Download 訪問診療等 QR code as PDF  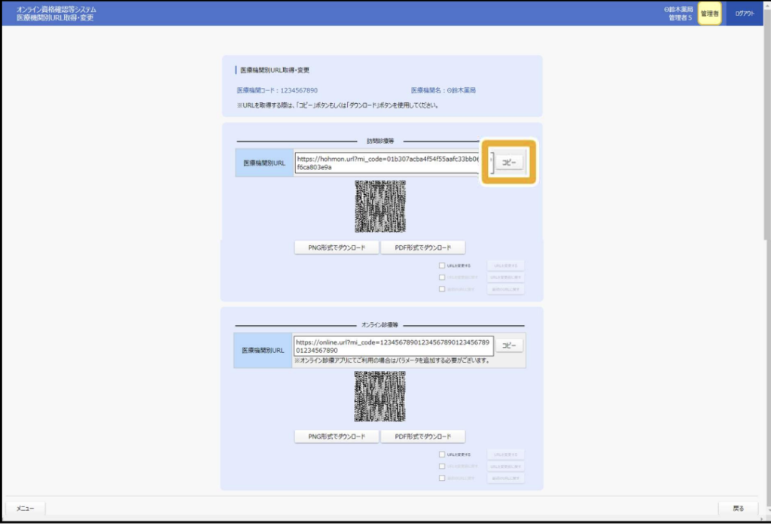pos(423,248)
